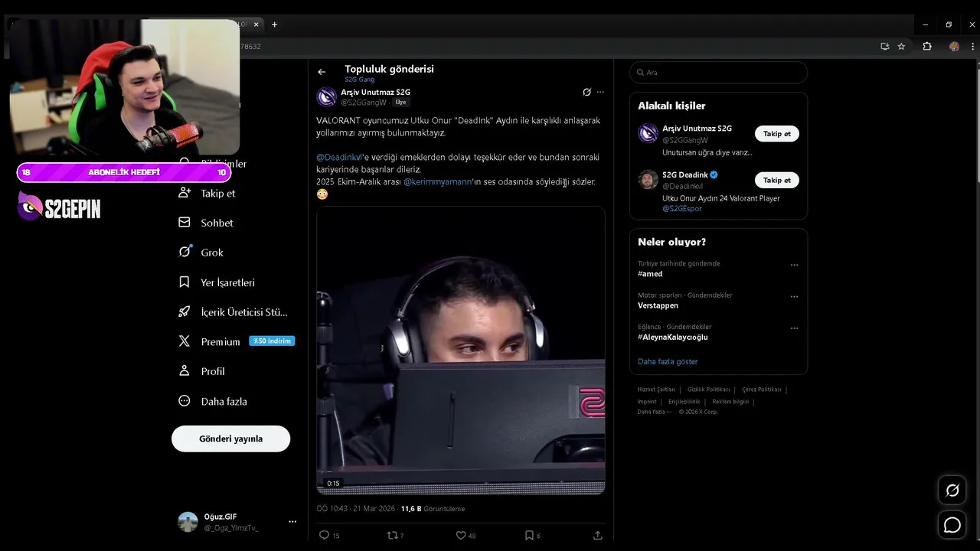Click the @Deadinkvl mention link

(x=338, y=157)
